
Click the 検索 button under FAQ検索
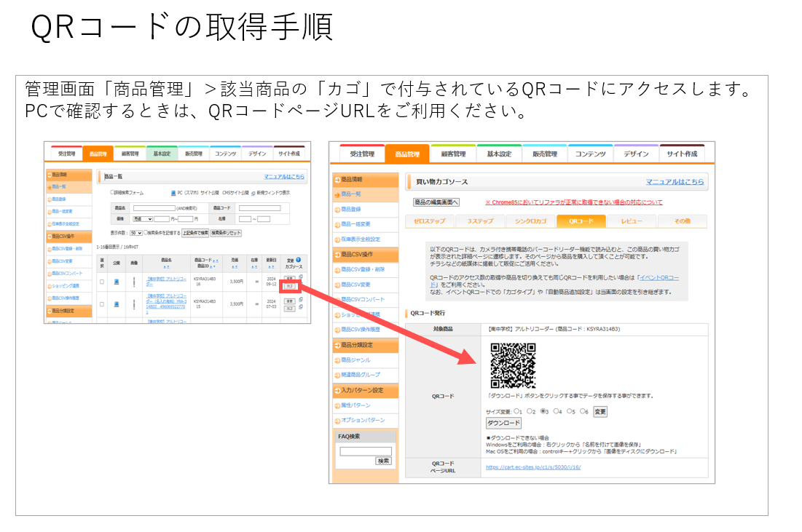coord(384,461)
